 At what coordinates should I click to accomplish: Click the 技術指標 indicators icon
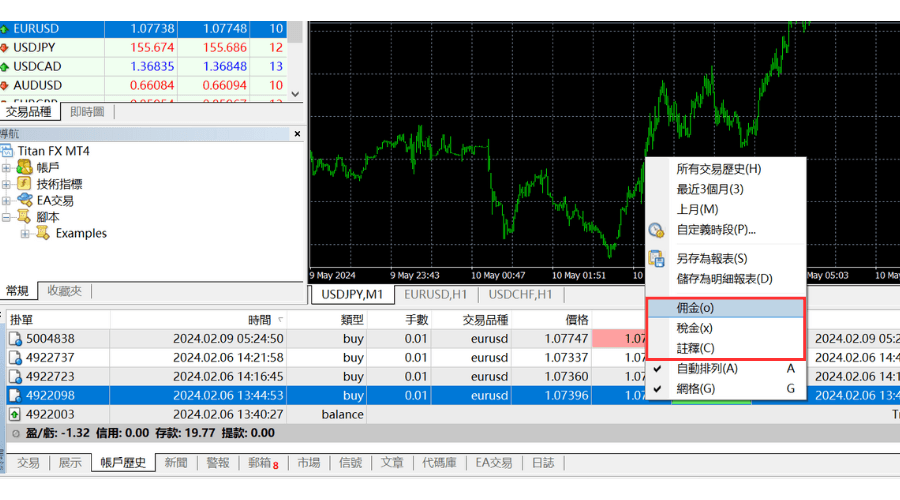[24, 184]
